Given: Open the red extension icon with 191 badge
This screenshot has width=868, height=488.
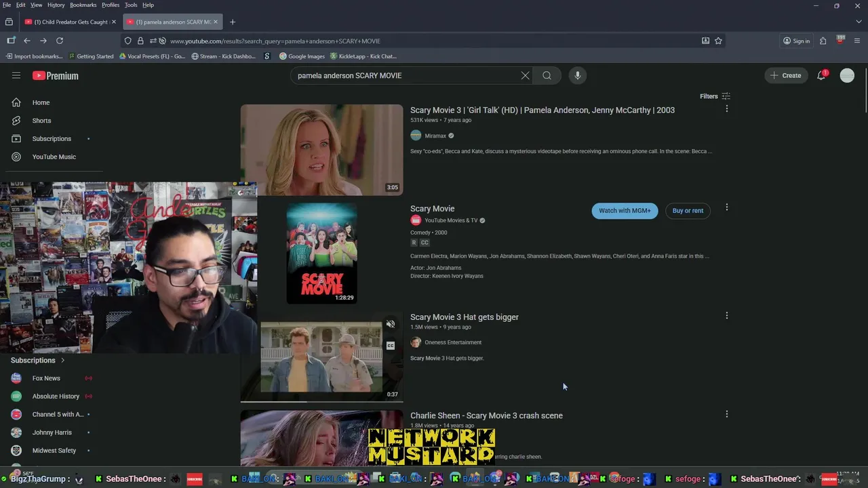Looking at the screenshot, I should pyautogui.click(x=840, y=40).
